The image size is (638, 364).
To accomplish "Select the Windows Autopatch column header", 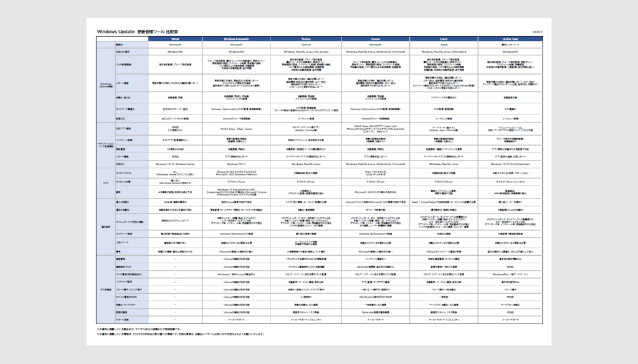I will click(236, 39).
